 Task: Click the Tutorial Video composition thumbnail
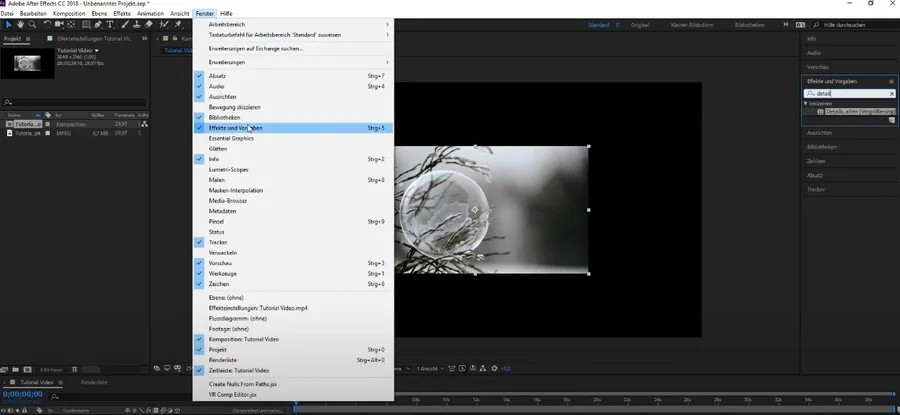tap(28, 63)
